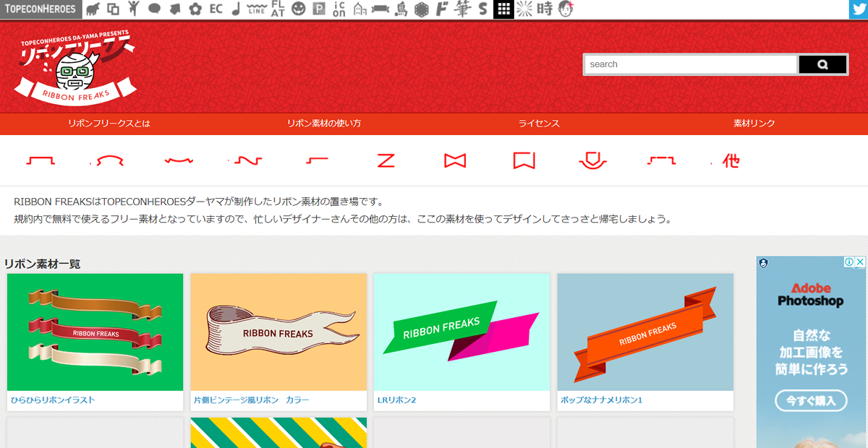
Task: Select the bow-tie ribbon category
Action: [x=455, y=160]
